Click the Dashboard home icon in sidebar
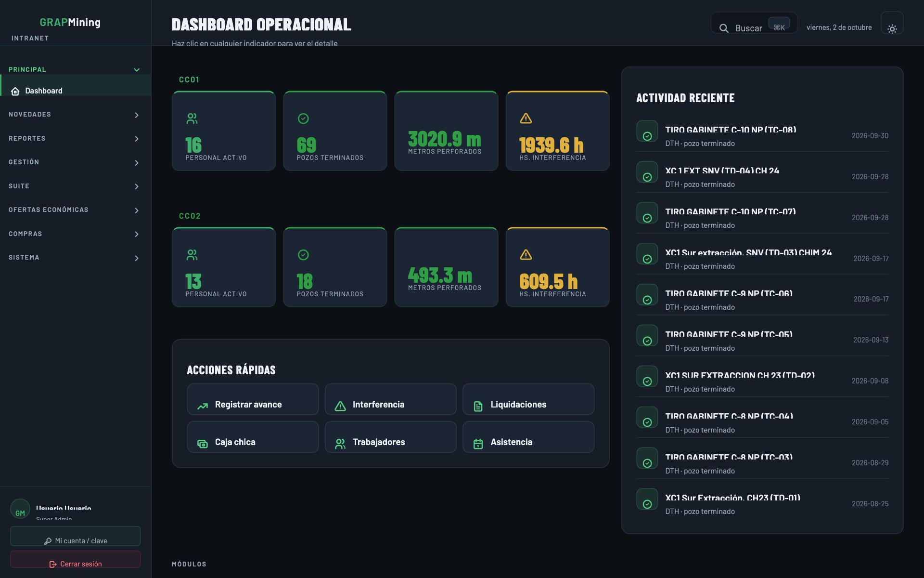The image size is (924, 578). click(x=15, y=91)
